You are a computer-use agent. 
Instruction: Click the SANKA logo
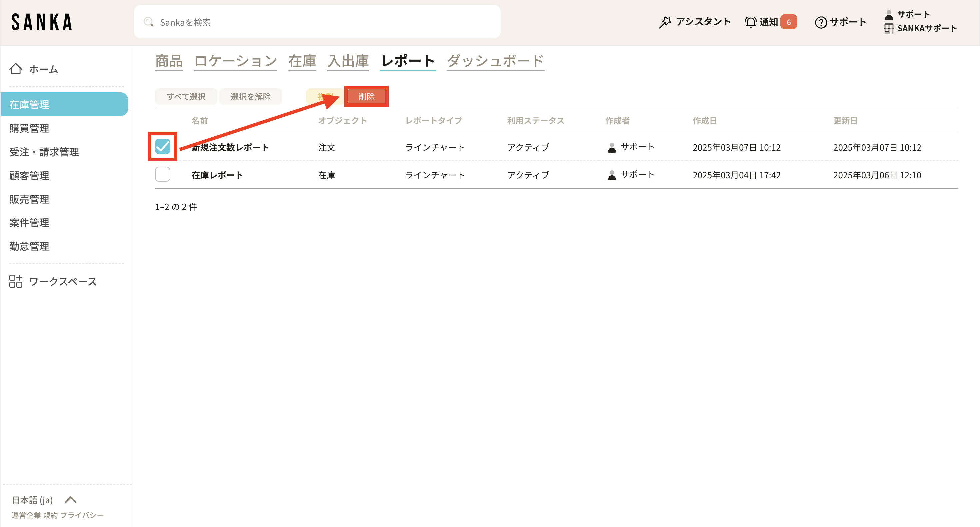click(x=42, y=22)
